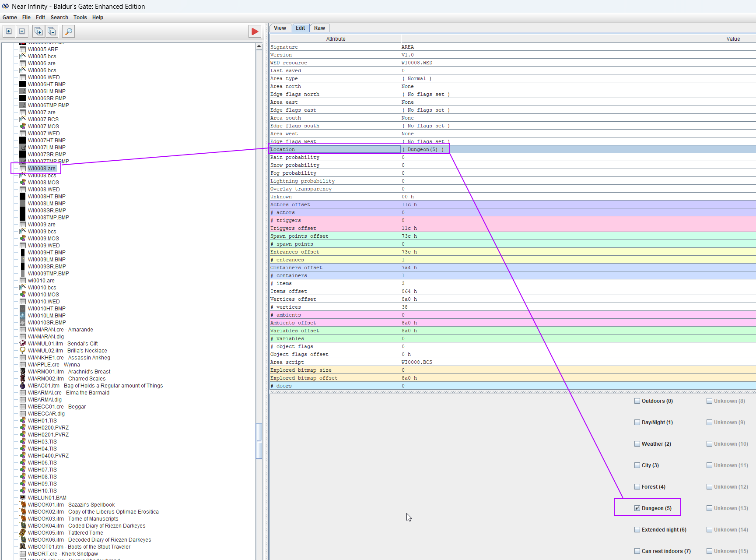Click file icon beside WI0005.ARE
Screen dimensions: 756x560
click(x=23, y=49)
